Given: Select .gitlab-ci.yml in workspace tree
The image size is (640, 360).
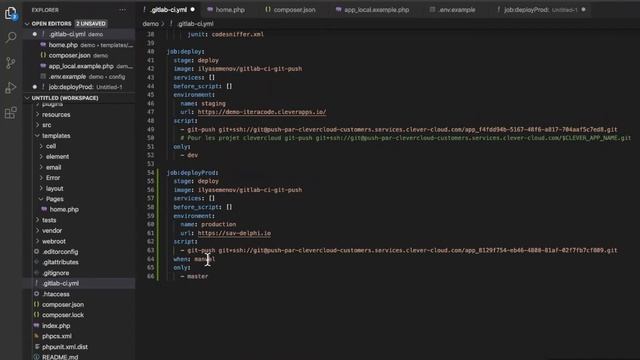Looking at the screenshot, I should pyautogui.click(x=60, y=283).
